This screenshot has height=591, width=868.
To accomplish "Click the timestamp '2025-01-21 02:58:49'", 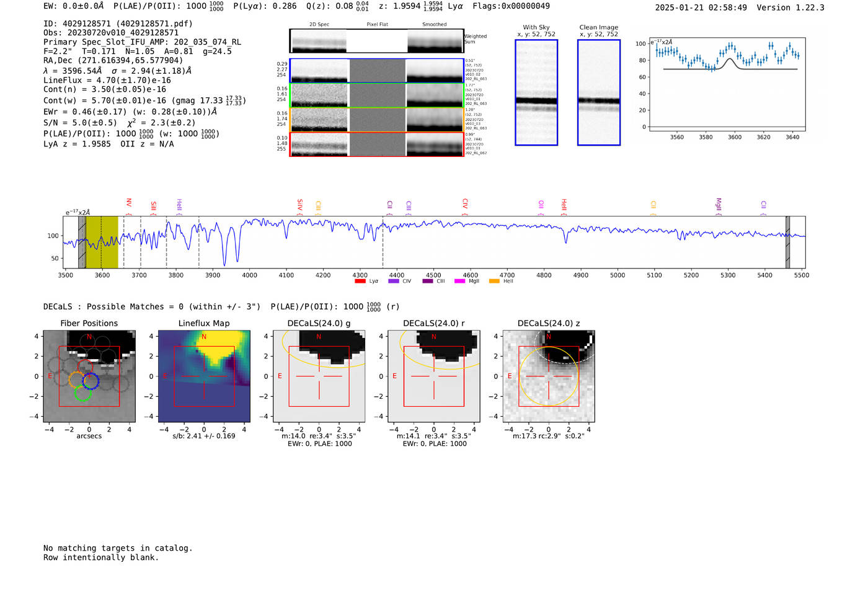I will click(x=701, y=8).
